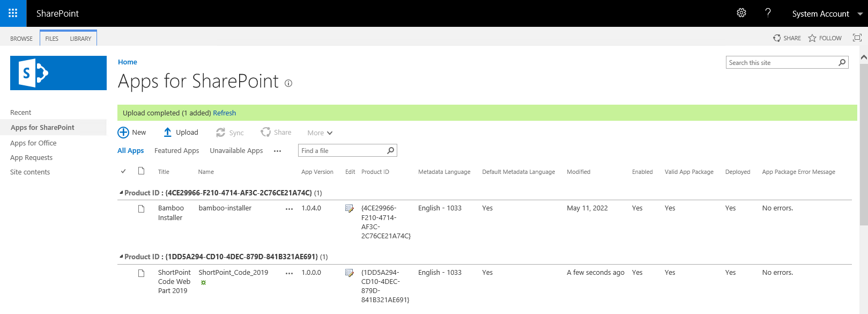Viewport: 868px width, 314px height.
Task: Click the Share icon in top bar
Action: (777, 38)
